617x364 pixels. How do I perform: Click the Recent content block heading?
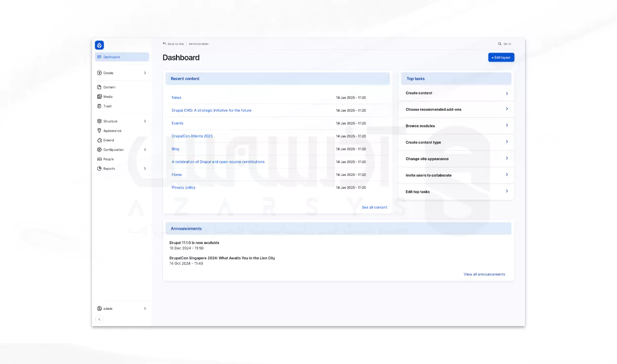pyautogui.click(x=185, y=79)
